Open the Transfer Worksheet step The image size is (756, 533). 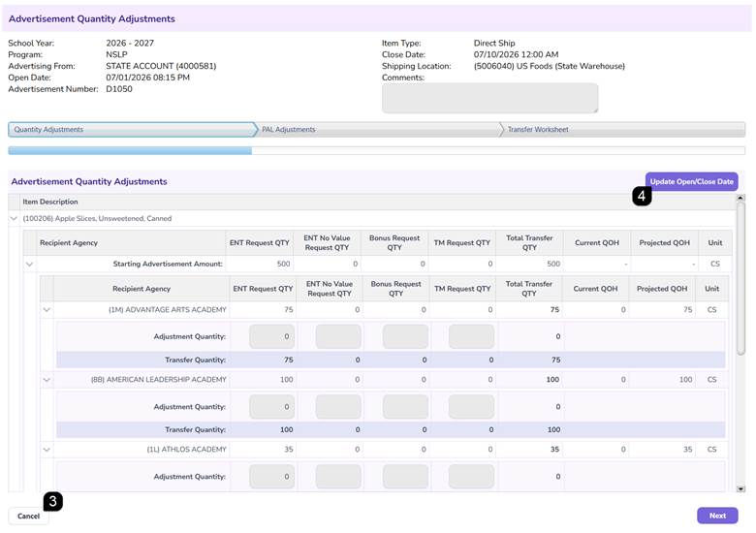pyautogui.click(x=624, y=129)
